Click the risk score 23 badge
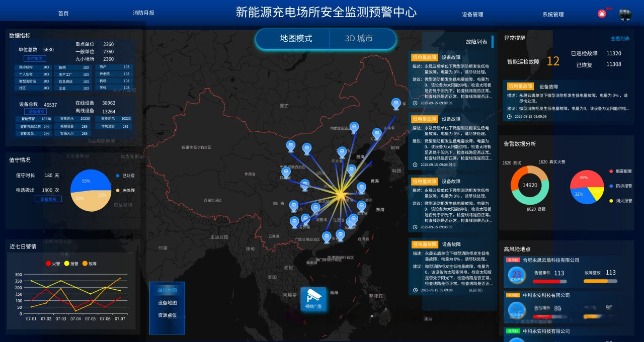The image size is (644, 342). (516, 275)
